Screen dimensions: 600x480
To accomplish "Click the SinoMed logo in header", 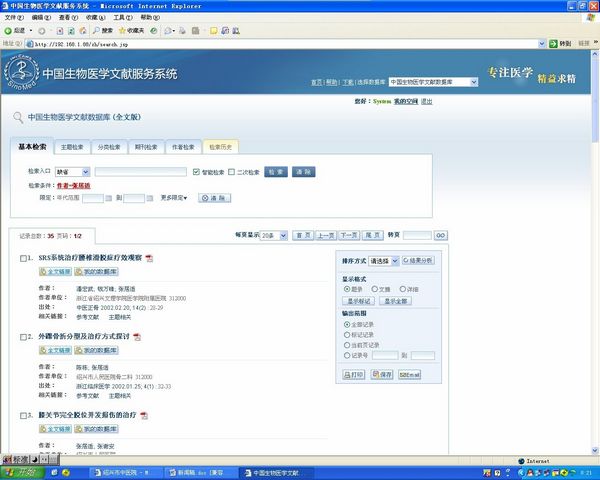I will coord(20,72).
